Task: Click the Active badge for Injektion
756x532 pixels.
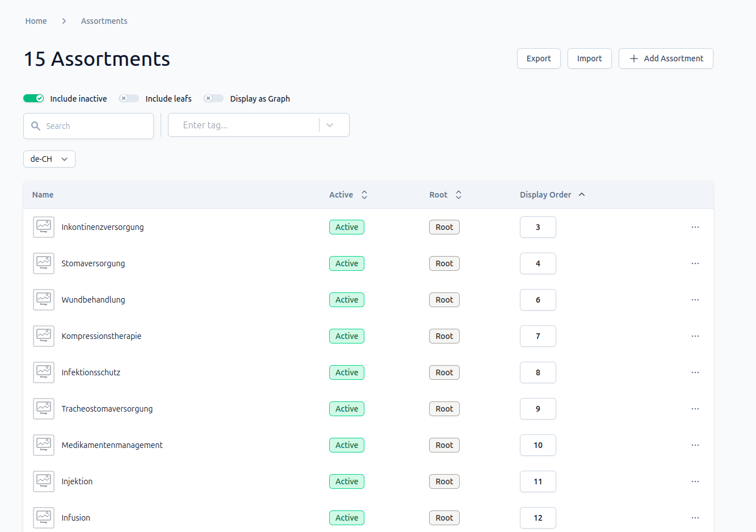Action: tap(347, 481)
